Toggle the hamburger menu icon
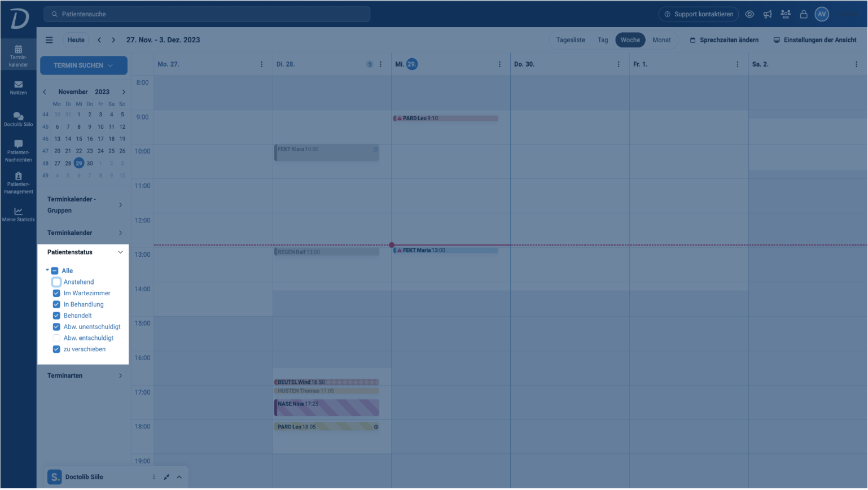The height and width of the screenshot is (490, 868). [49, 40]
